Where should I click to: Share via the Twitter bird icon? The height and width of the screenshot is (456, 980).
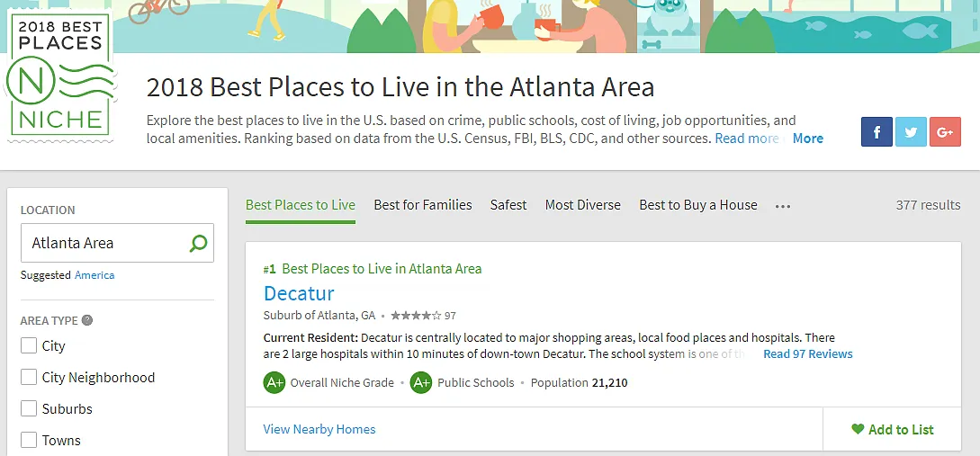tap(911, 132)
